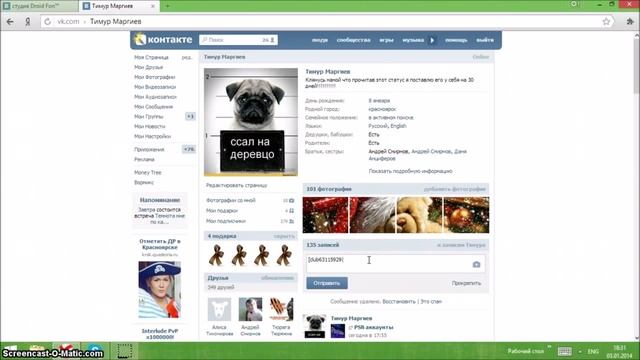
Task: Open сообщества in header menu
Action: [x=353, y=40]
